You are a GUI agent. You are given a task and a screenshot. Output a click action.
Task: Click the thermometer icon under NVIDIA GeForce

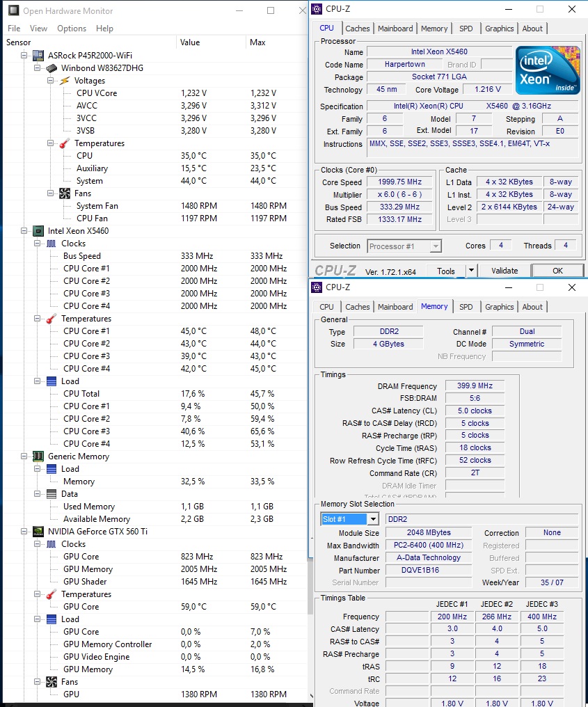[51, 594]
